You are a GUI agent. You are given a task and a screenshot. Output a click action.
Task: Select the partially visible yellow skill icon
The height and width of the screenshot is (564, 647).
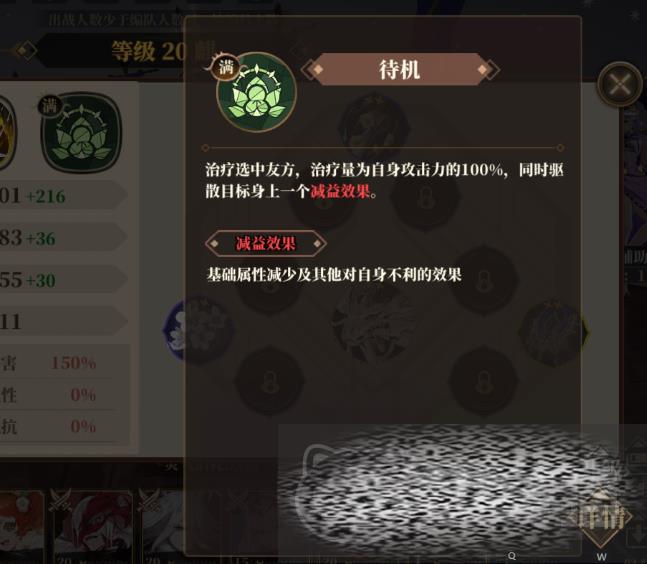tap(7, 133)
